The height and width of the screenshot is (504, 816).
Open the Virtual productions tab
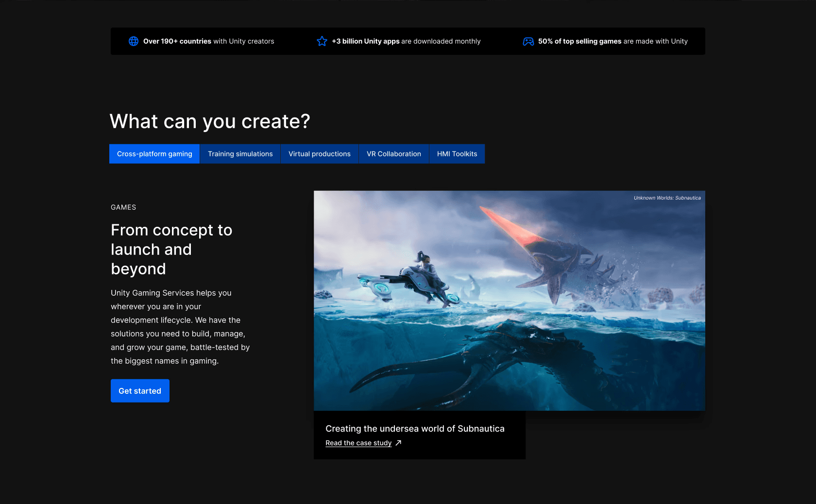[x=319, y=153]
